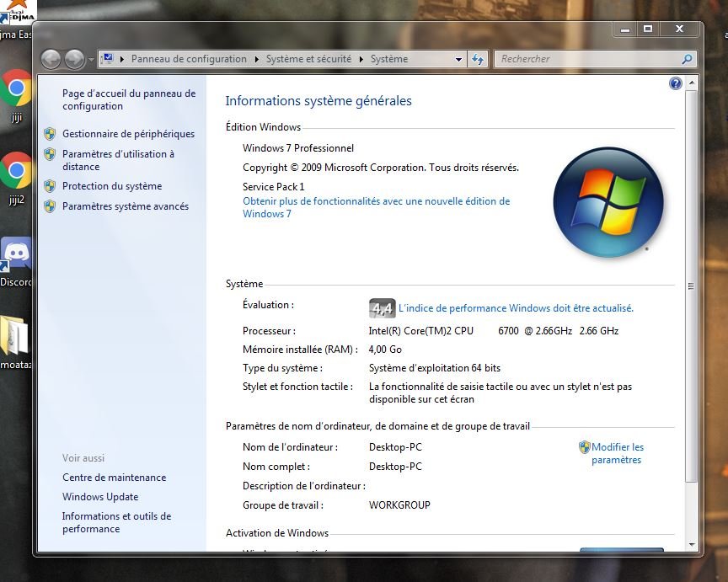Open help with the blue question mark
The image size is (728, 582).
coord(676,83)
